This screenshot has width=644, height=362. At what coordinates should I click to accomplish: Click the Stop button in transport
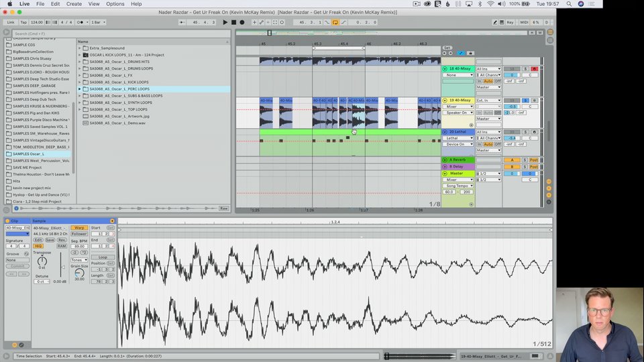[233, 22]
